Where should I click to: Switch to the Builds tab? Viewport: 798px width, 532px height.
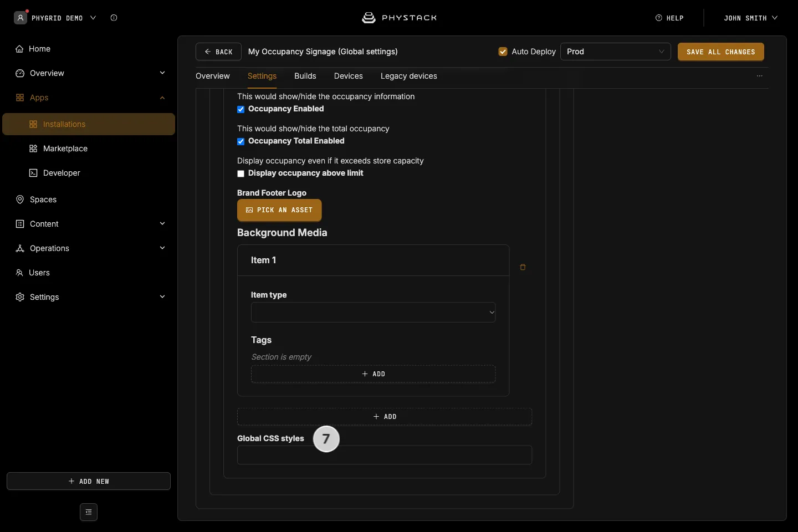click(x=305, y=76)
